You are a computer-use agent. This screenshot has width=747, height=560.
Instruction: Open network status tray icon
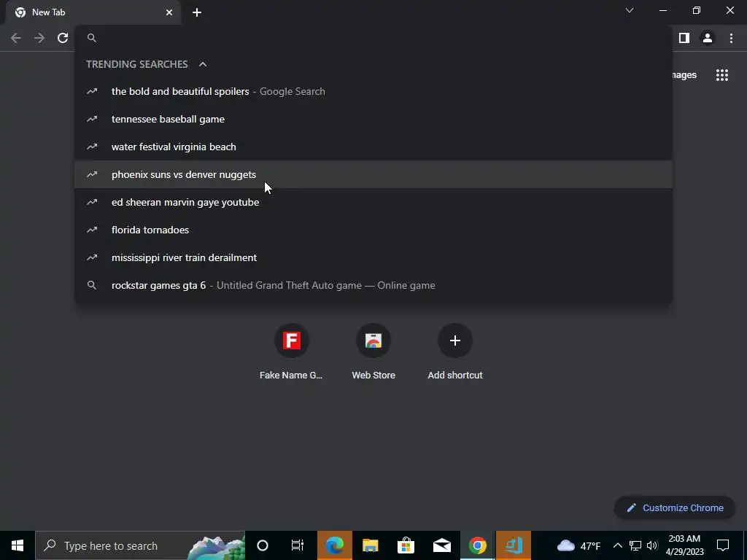click(x=635, y=545)
